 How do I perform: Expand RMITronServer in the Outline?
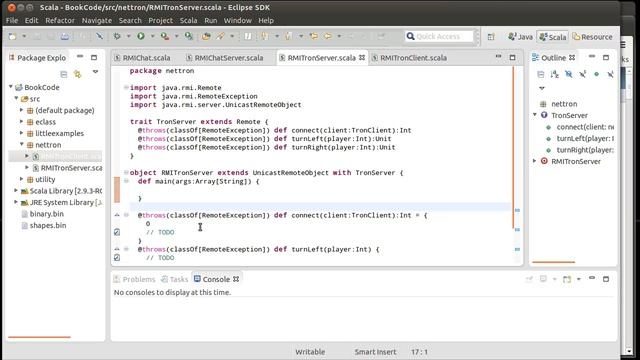click(535, 161)
